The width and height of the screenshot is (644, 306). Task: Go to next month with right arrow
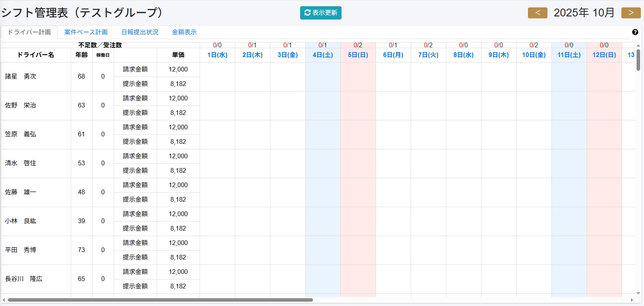click(631, 13)
